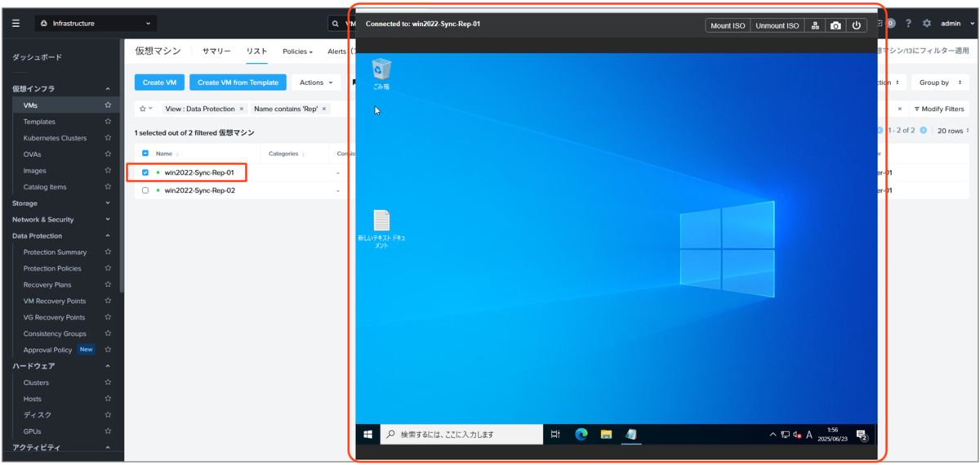Open the Actions dropdown
980x465 pixels.
[316, 83]
